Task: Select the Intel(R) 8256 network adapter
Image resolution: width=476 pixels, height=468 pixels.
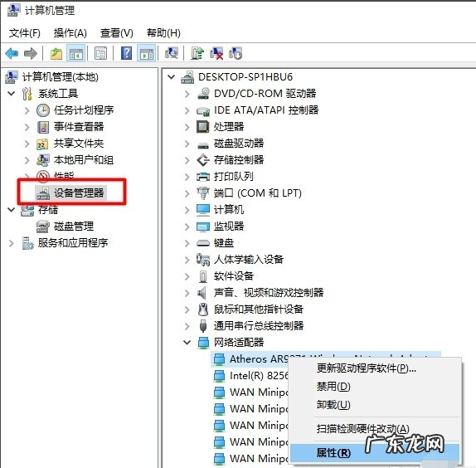Action: tap(259, 376)
